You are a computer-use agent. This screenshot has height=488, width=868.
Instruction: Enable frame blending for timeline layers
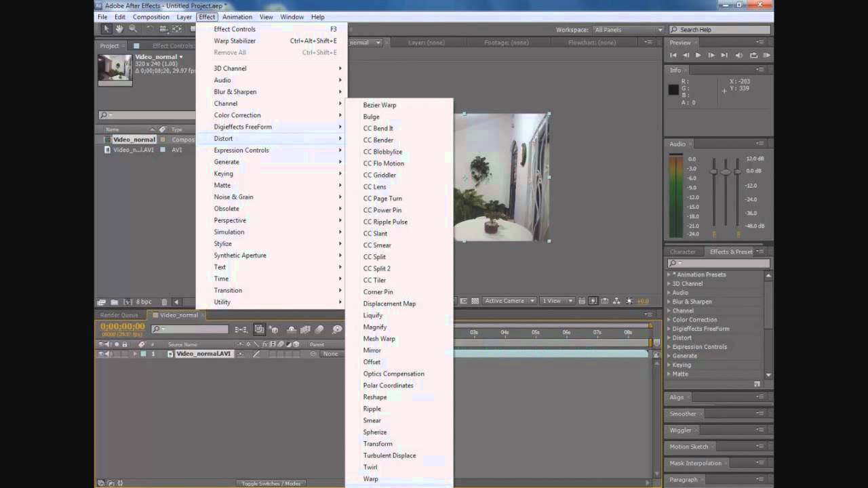pyautogui.click(x=306, y=329)
